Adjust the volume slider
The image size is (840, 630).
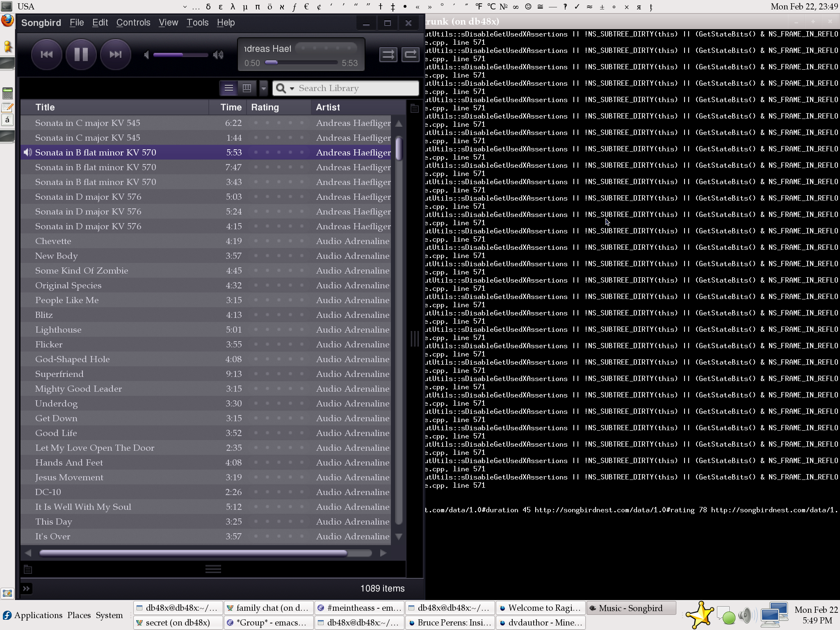pyautogui.click(x=180, y=55)
